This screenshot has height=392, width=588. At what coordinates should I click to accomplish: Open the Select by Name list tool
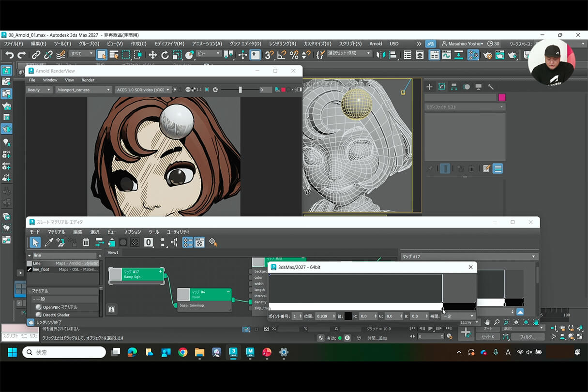point(114,55)
